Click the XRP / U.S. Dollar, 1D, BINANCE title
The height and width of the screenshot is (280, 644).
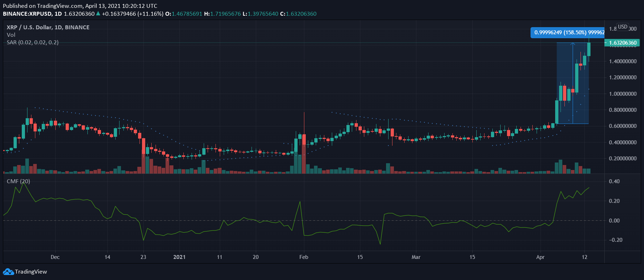(x=48, y=27)
